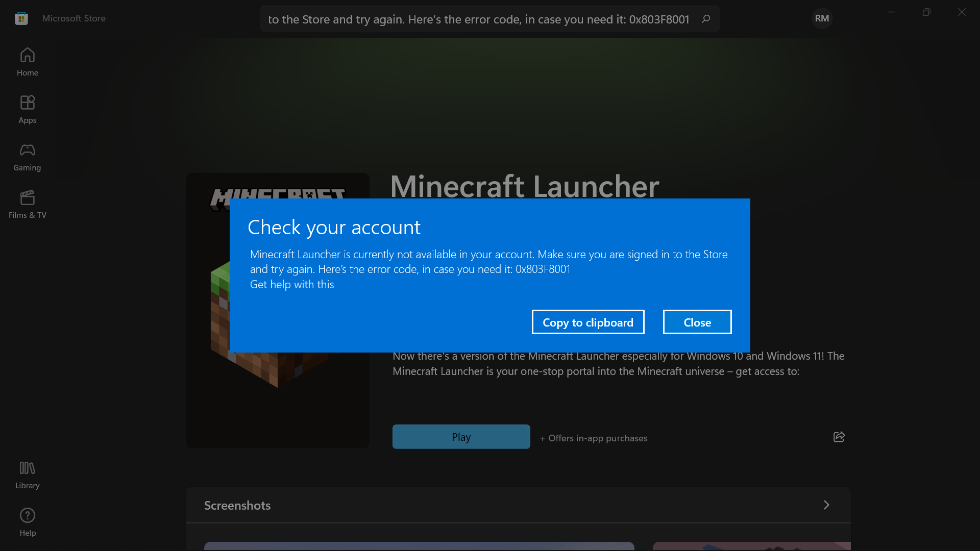Access the Library icon in sidebar
This screenshot has width=980, height=551.
tap(28, 473)
